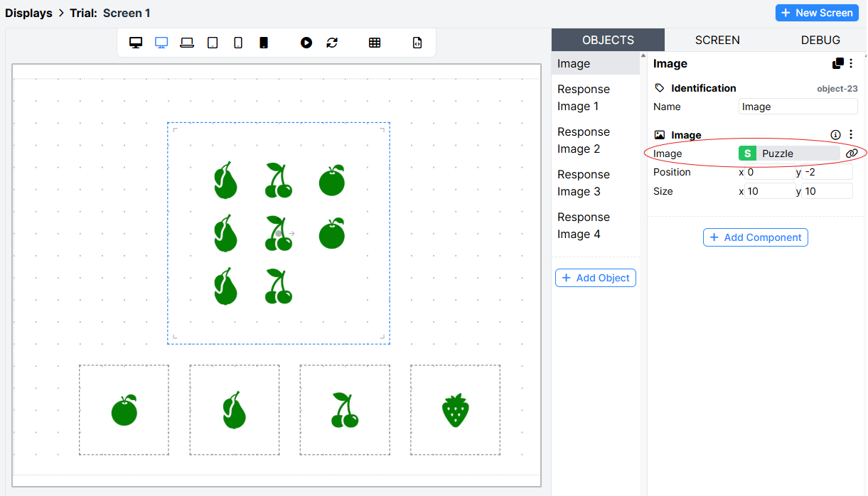868x496 pixels.
Task: Click the duplicate icon next to Image title
Action: coord(837,63)
